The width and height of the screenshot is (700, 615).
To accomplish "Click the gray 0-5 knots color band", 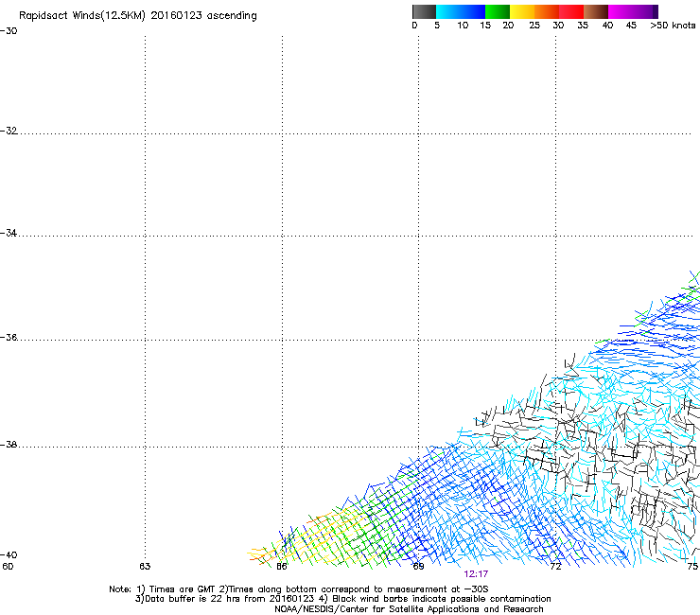I will pos(424,11).
